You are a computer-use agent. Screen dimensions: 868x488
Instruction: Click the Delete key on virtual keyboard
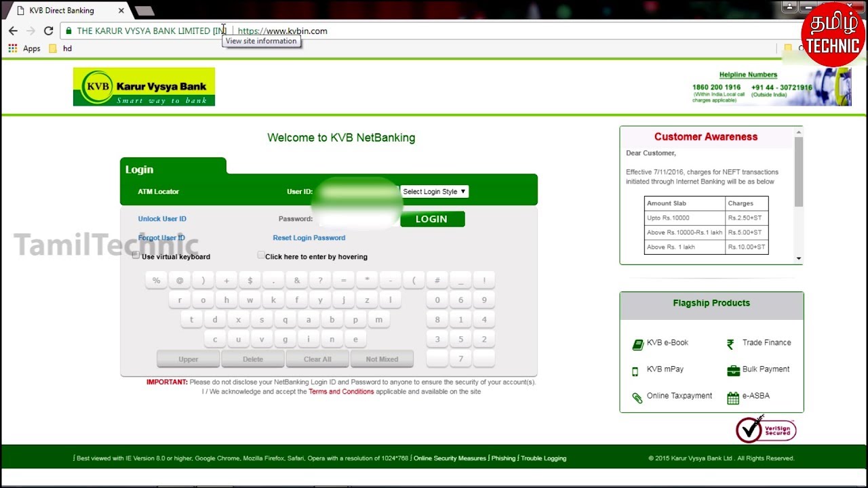tap(253, 359)
